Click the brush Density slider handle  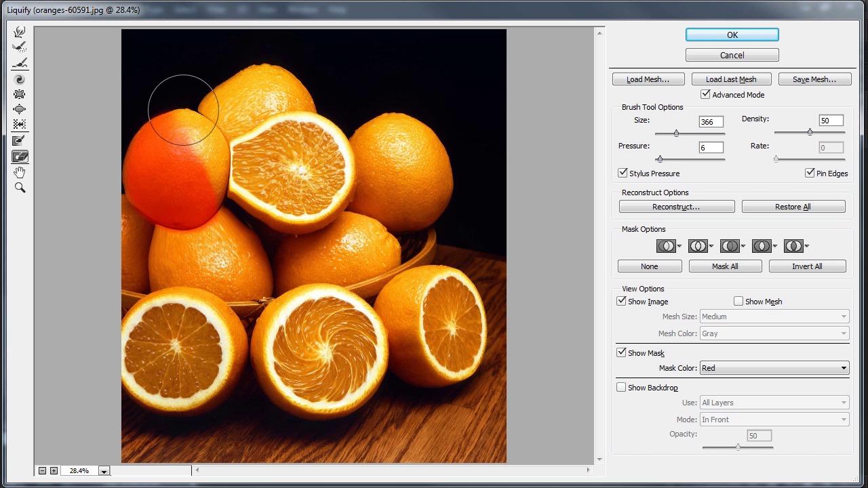click(810, 132)
